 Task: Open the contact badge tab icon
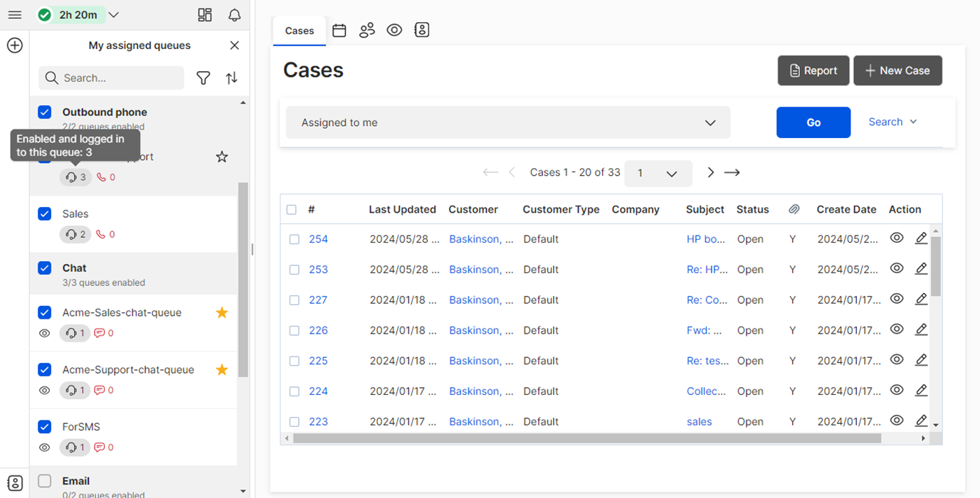pos(422,30)
